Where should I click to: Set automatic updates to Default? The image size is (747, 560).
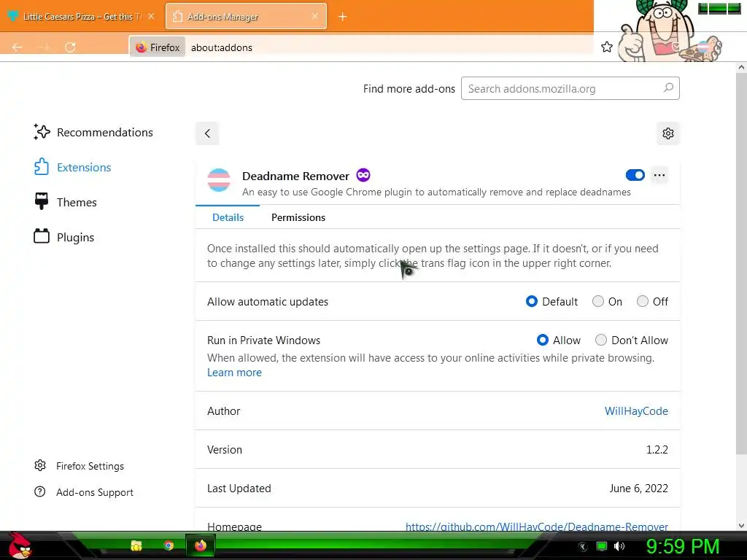pos(532,301)
